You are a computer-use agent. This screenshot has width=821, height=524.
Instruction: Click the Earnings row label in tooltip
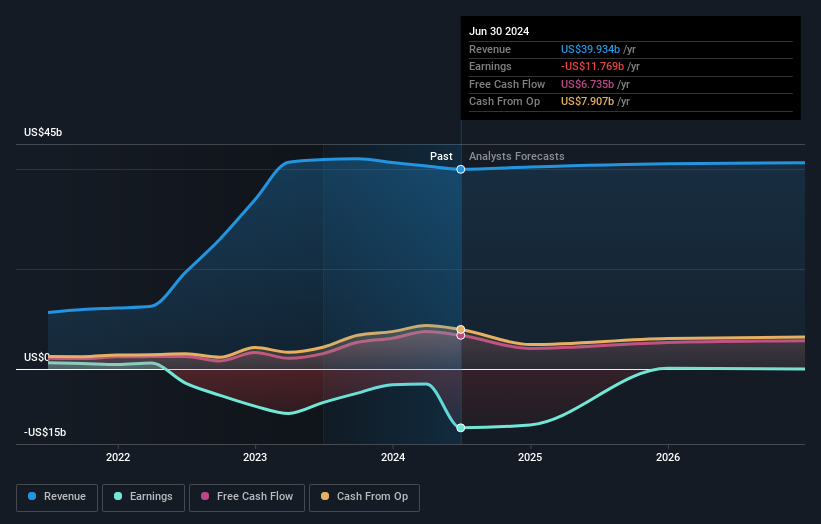[490, 66]
